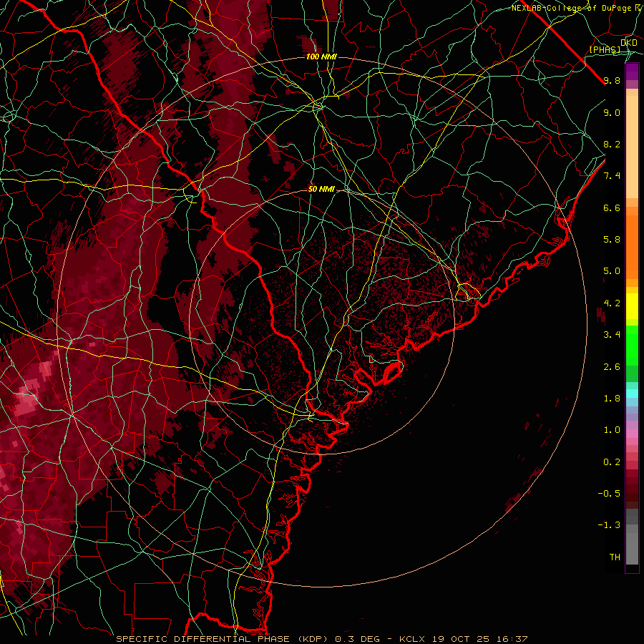Click the 1.8 value on the color scale

click(612, 399)
